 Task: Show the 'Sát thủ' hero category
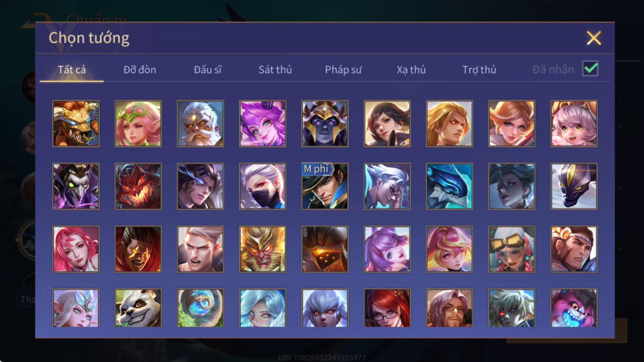point(275,69)
